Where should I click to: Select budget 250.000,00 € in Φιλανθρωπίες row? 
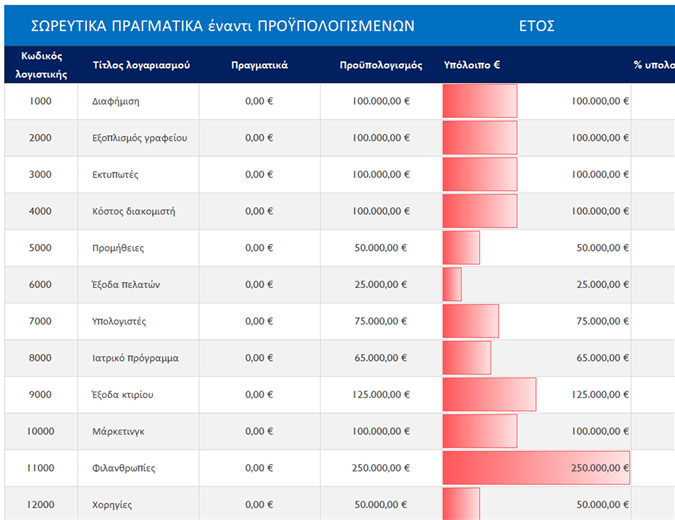(x=381, y=468)
